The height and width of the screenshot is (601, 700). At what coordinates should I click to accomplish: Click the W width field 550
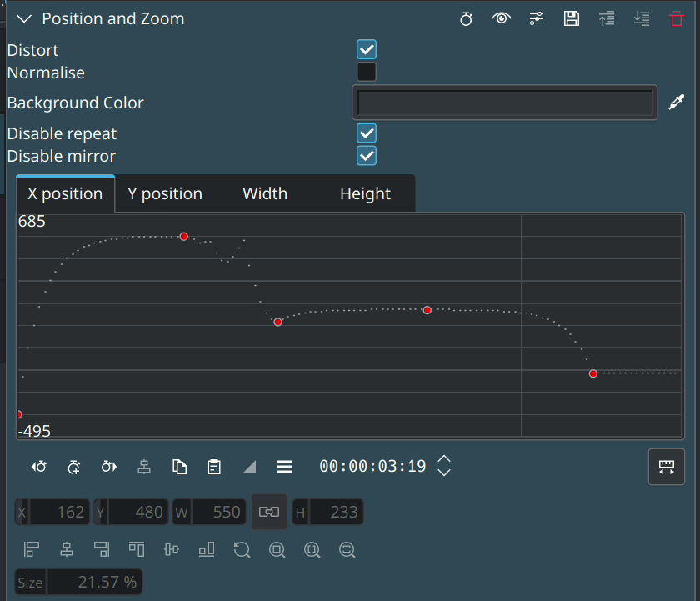209,512
